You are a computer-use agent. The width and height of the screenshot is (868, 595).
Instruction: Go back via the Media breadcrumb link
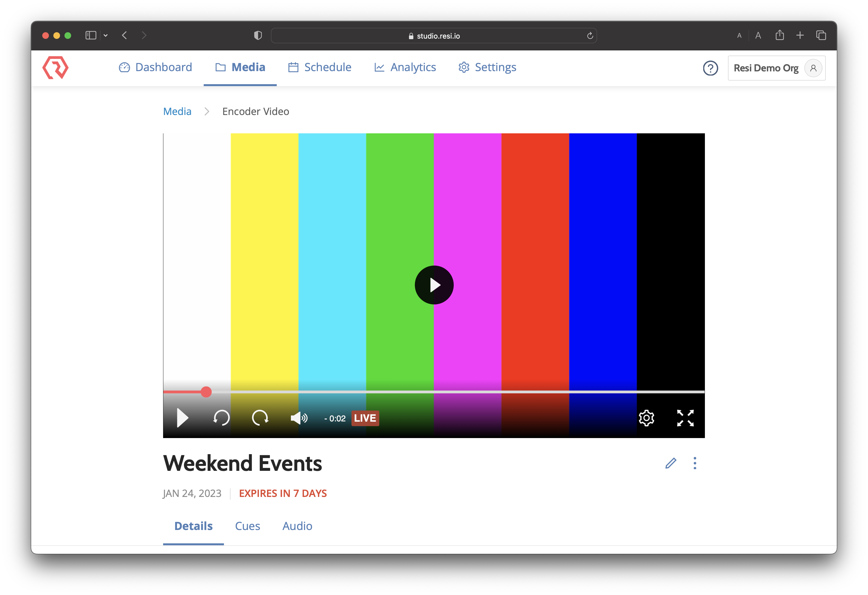pyautogui.click(x=177, y=111)
